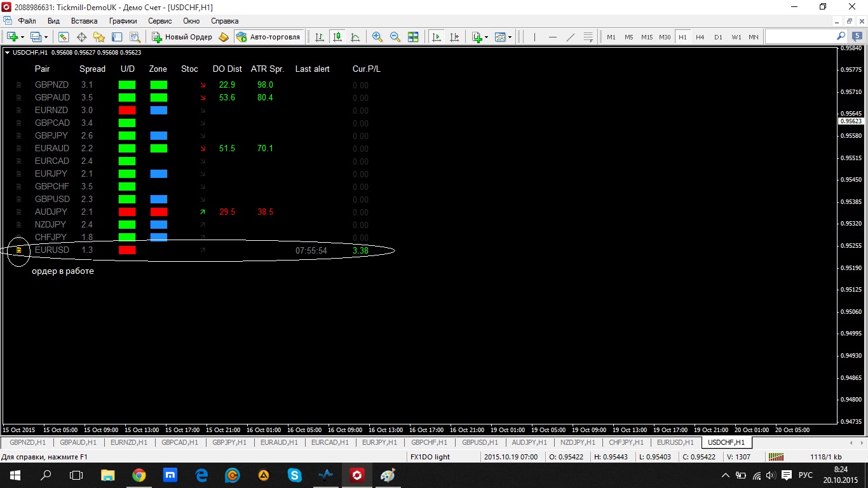Click the red Stoc arrow for EURAUD

[x=203, y=148]
